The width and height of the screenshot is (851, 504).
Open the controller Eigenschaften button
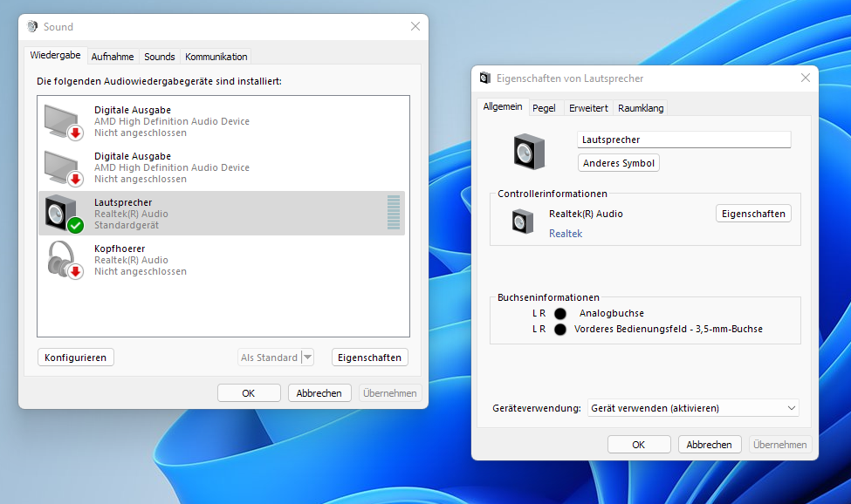point(753,214)
